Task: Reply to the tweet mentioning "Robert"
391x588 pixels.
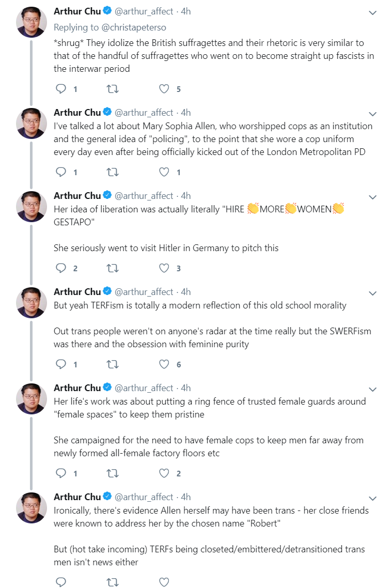Action: point(61,582)
